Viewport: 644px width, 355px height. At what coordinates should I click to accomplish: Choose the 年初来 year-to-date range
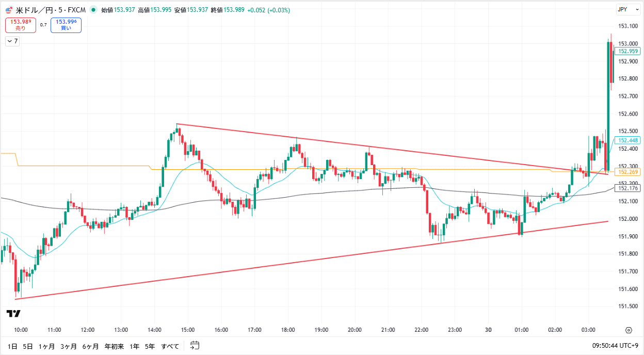(x=114, y=346)
